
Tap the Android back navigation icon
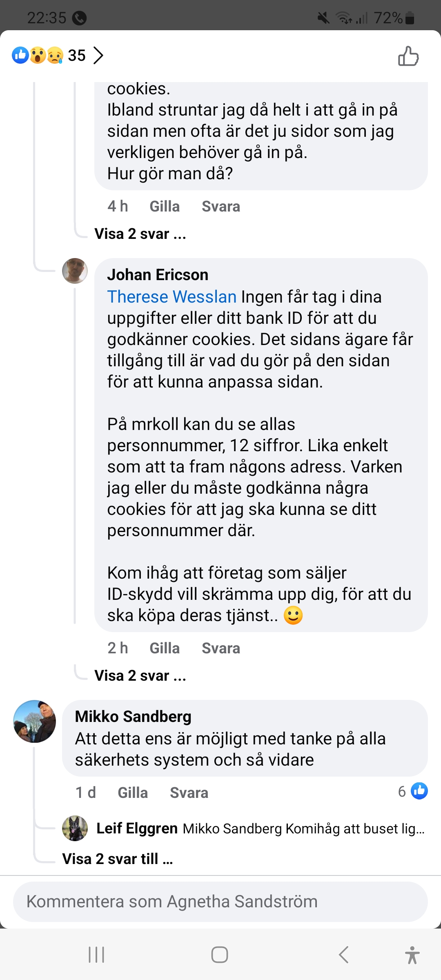(x=344, y=955)
